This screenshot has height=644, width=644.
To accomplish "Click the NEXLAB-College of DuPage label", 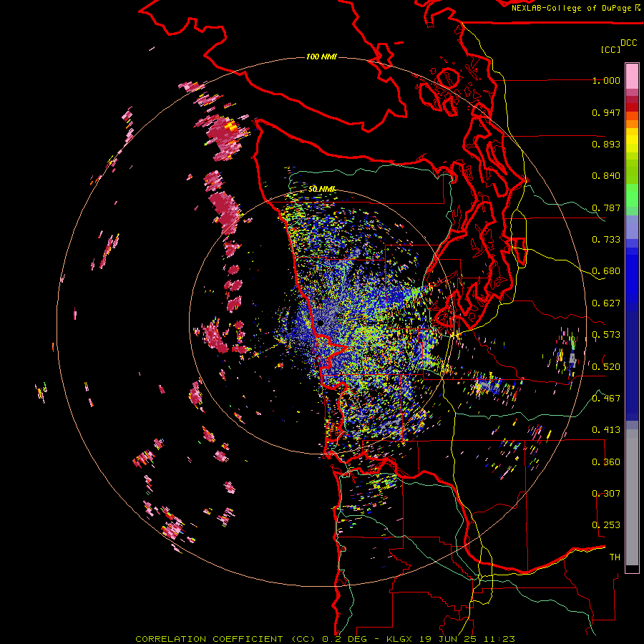I will (x=575, y=8).
